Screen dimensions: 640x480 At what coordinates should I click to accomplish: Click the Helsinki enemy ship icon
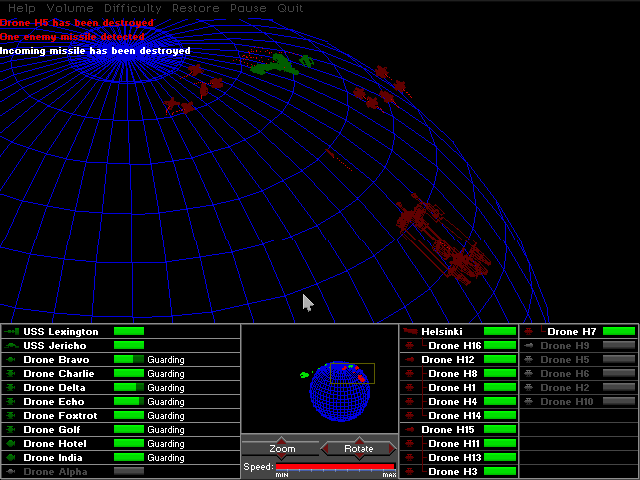[x=410, y=331]
